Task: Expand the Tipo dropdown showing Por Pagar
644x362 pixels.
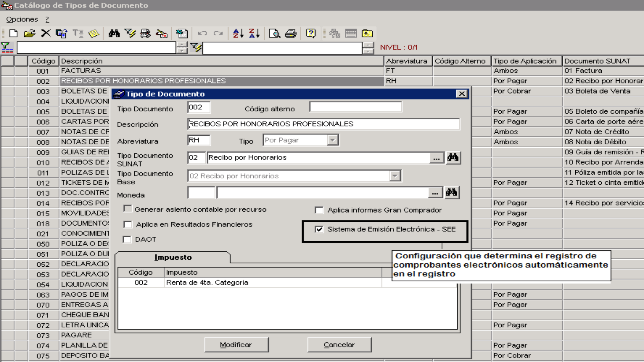Action: tap(333, 140)
